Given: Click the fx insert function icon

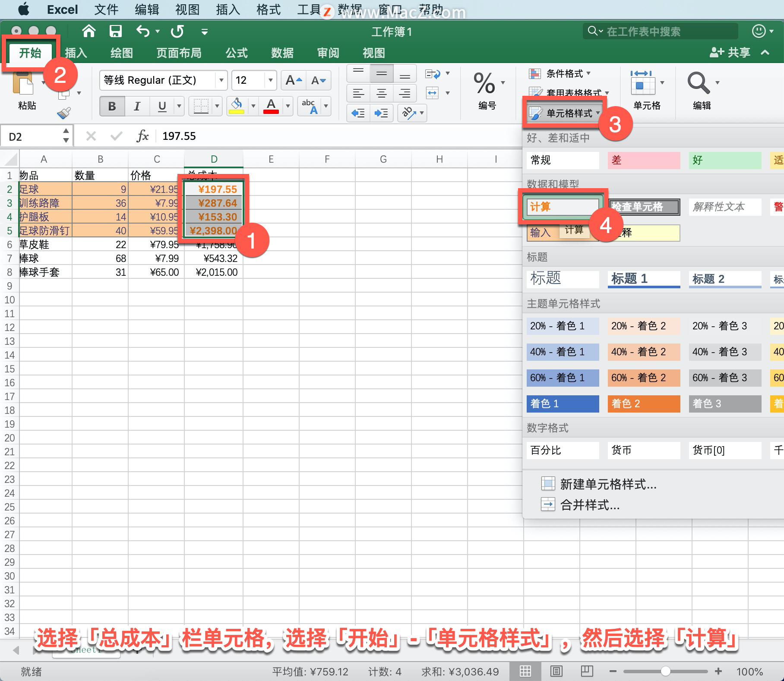Looking at the screenshot, I should (142, 136).
